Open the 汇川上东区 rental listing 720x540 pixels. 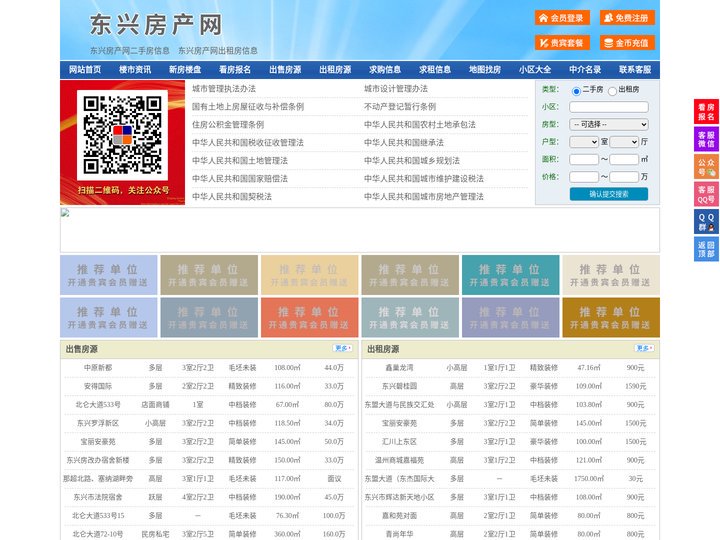click(399, 441)
